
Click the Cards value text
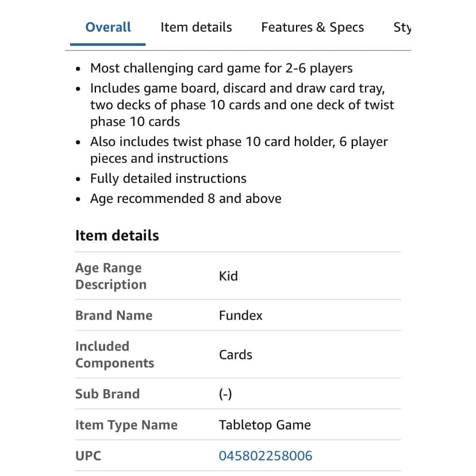coord(236,355)
